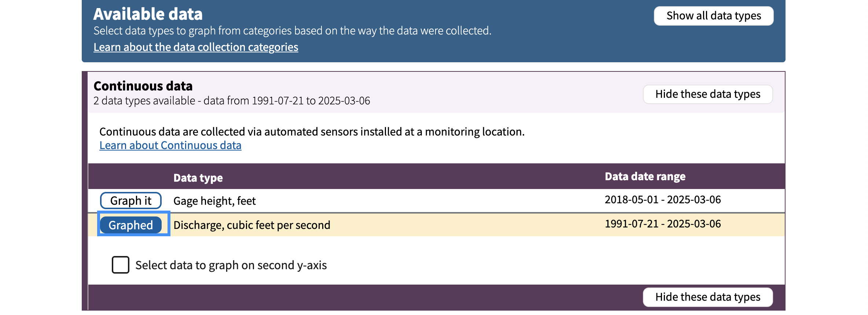Click the Gage height date range 2018-05-01 - 2025-03-06
The image size is (868, 315).
click(x=662, y=200)
